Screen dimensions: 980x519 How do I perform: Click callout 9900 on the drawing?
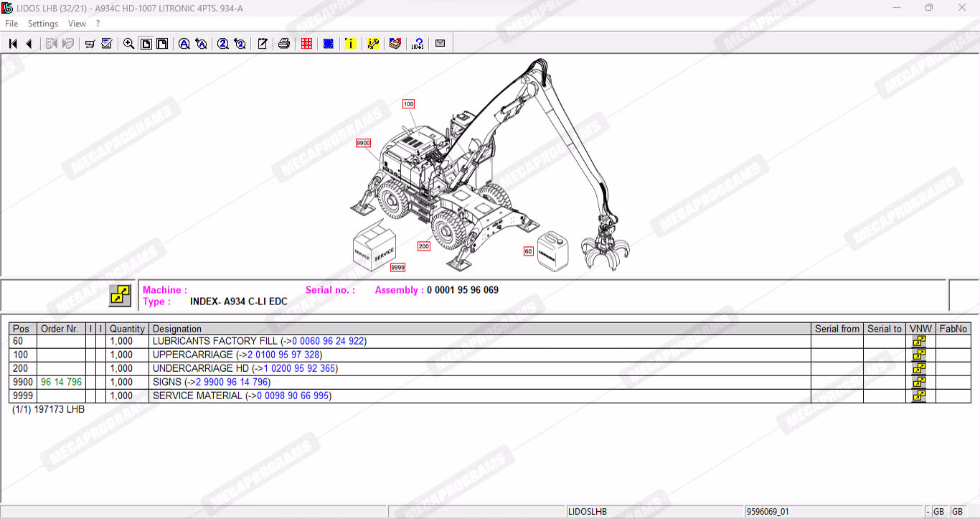(363, 143)
